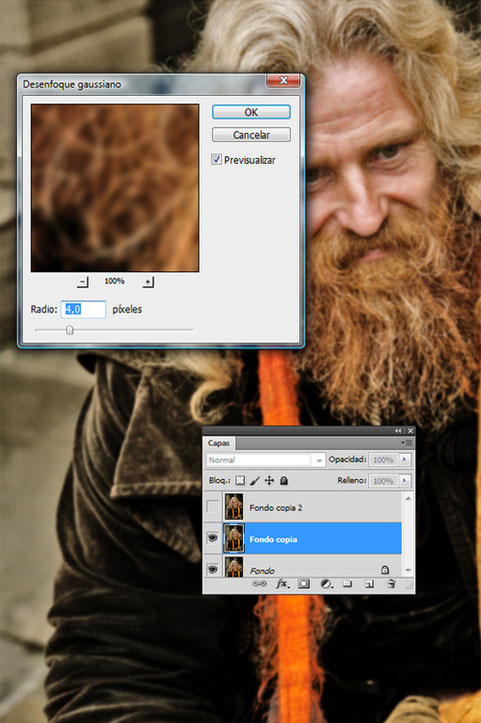Expand the Opacidad slider arrow

point(405,460)
